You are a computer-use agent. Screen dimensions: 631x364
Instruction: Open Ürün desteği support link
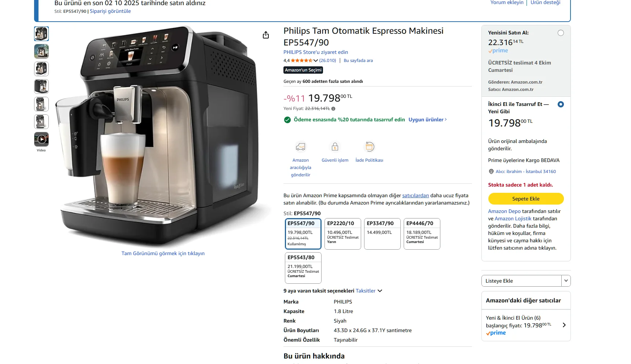point(546,3)
